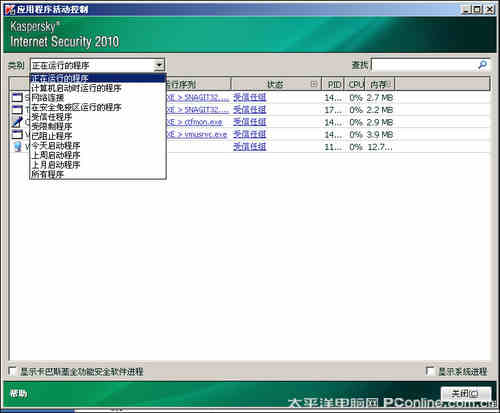Toggle 显示卡巴斯基全功能安全软件进程 checkbox
Screen dimensions: 500x413
coord(13,371)
